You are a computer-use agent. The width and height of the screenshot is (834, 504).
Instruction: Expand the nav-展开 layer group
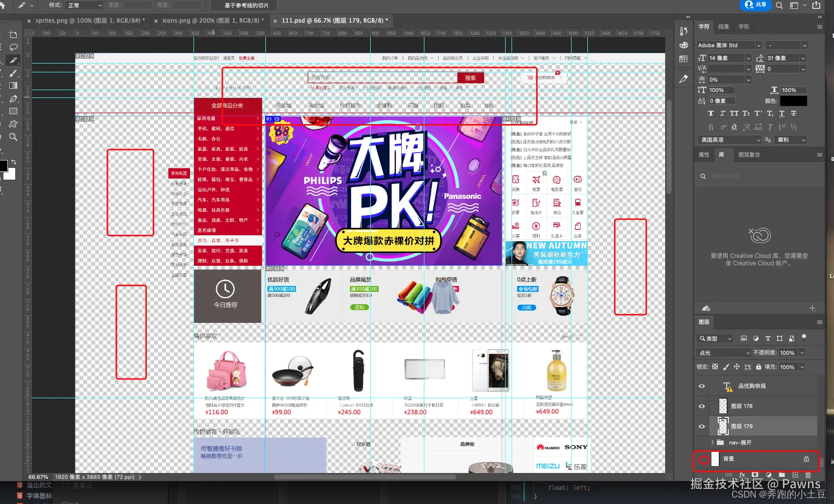(712, 442)
